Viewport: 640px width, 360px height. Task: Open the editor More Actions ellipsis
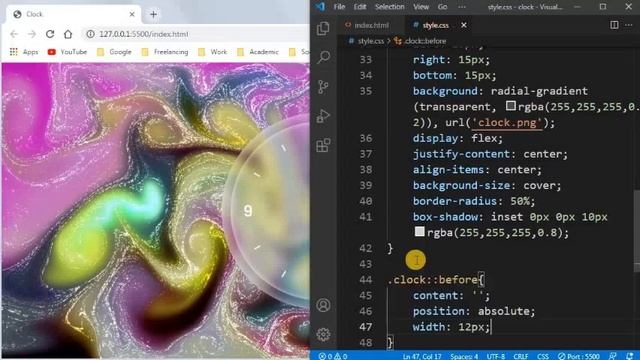point(629,25)
